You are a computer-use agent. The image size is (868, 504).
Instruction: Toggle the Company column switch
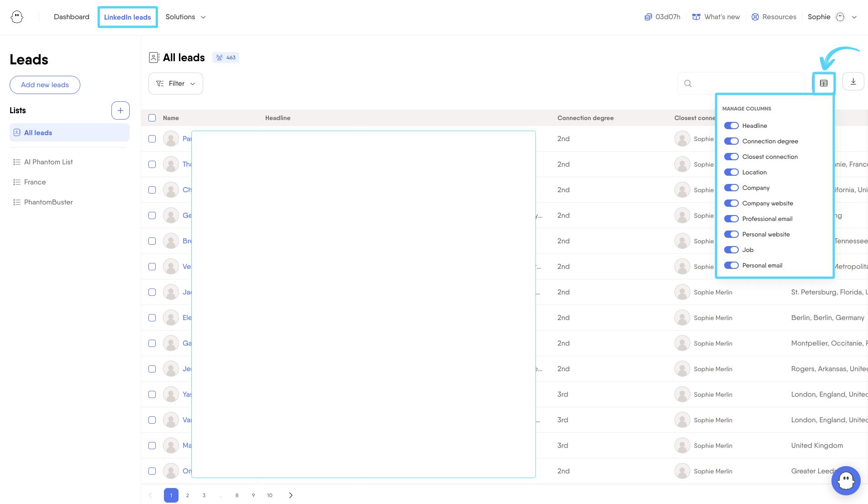click(x=731, y=188)
